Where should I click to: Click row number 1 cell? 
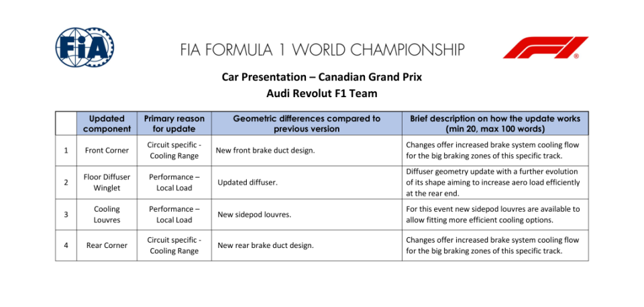pyautogui.click(x=66, y=150)
